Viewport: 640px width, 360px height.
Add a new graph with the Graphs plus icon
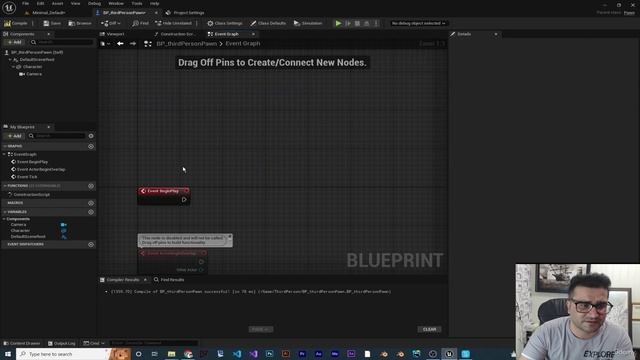91,146
